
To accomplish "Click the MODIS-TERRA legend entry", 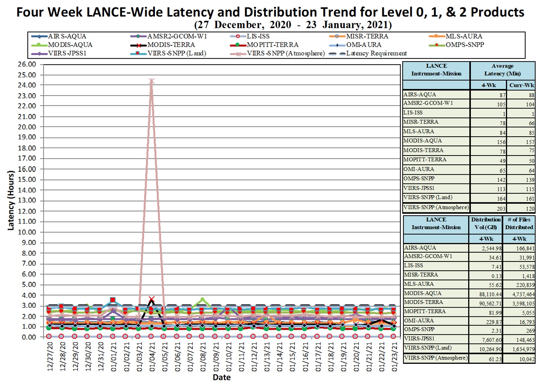I will pos(163,45).
